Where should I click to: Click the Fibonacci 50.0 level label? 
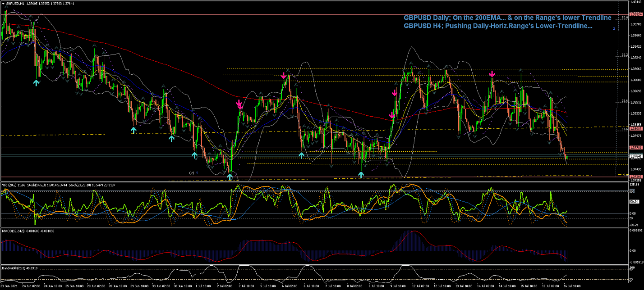624,18
